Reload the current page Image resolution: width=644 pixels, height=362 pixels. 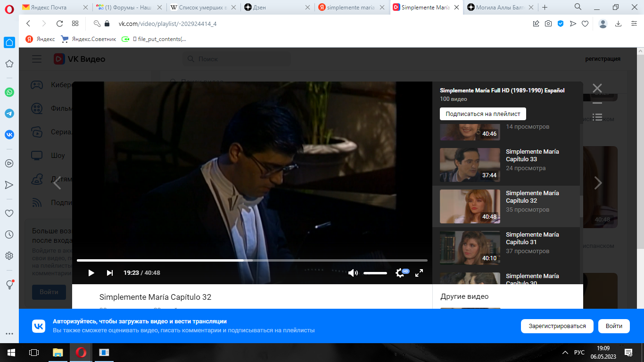pos(59,24)
